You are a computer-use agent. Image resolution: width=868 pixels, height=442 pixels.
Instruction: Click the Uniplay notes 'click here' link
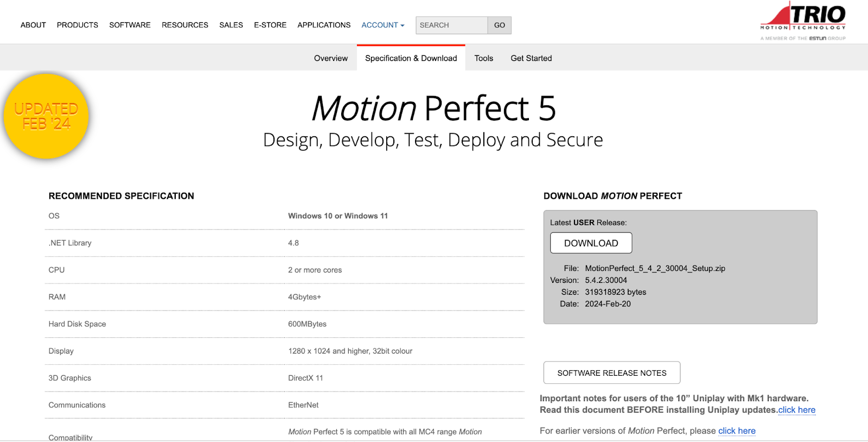(x=797, y=410)
